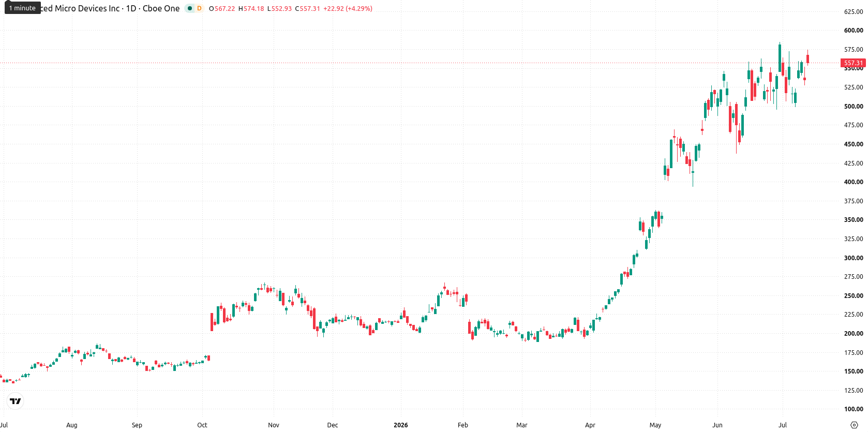Click the Oct label on the time axis

pyautogui.click(x=202, y=425)
